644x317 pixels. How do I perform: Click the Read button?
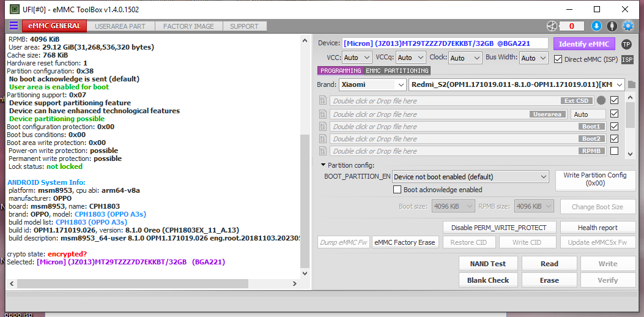click(x=549, y=264)
